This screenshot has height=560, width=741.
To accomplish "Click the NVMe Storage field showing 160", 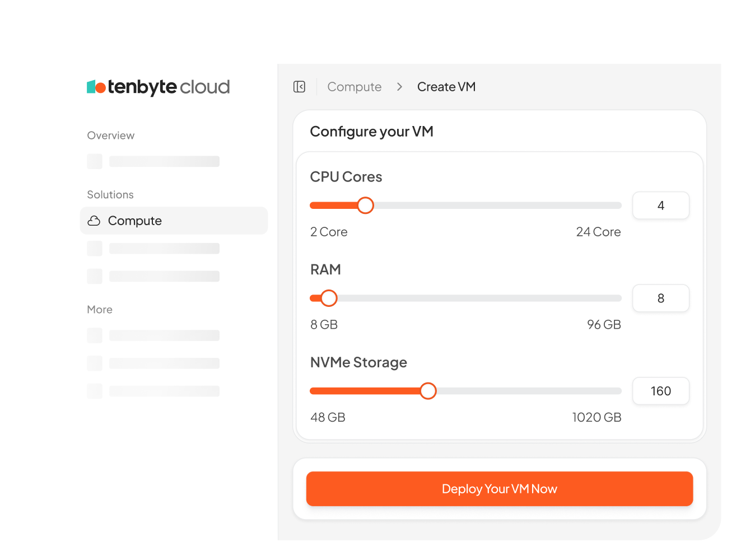I will [x=661, y=391].
